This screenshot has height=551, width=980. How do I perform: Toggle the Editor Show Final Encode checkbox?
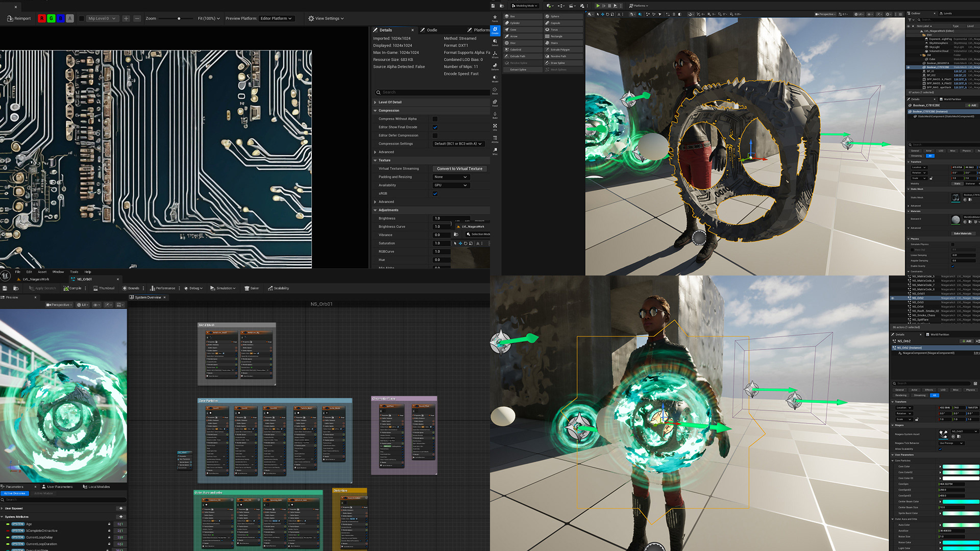click(435, 127)
